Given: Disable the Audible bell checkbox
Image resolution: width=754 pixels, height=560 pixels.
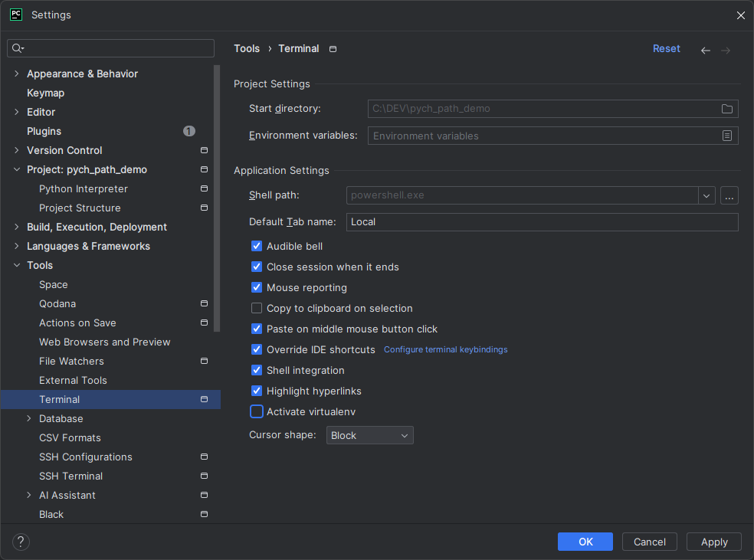Looking at the screenshot, I should [257, 246].
